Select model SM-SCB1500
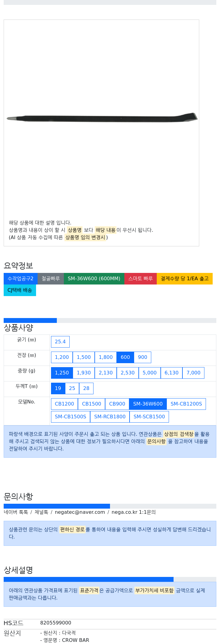220x644 pixels. click(x=149, y=417)
